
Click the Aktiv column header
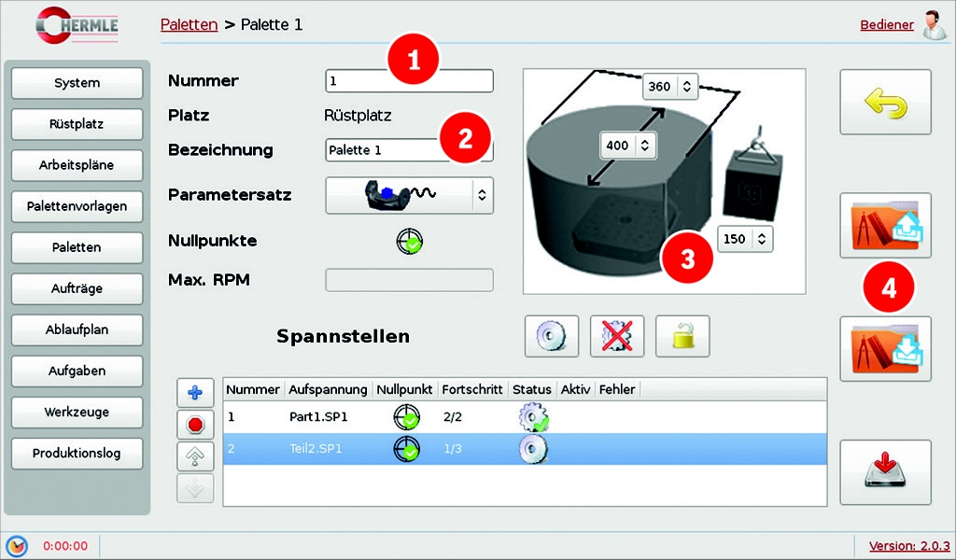575,389
